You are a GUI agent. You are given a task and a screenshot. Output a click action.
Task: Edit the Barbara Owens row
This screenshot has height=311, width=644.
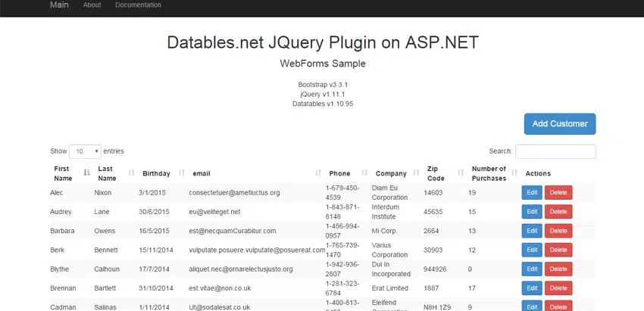[532, 231]
